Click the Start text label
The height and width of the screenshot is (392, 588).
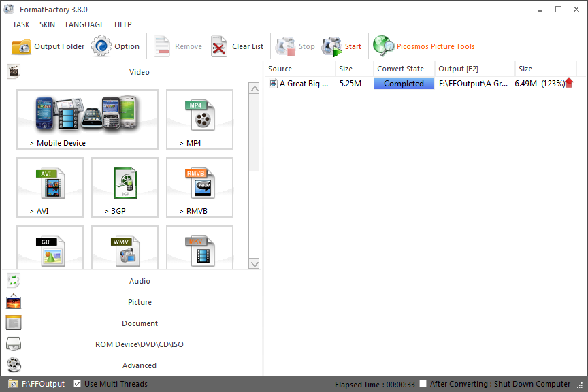click(x=353, y=46)
